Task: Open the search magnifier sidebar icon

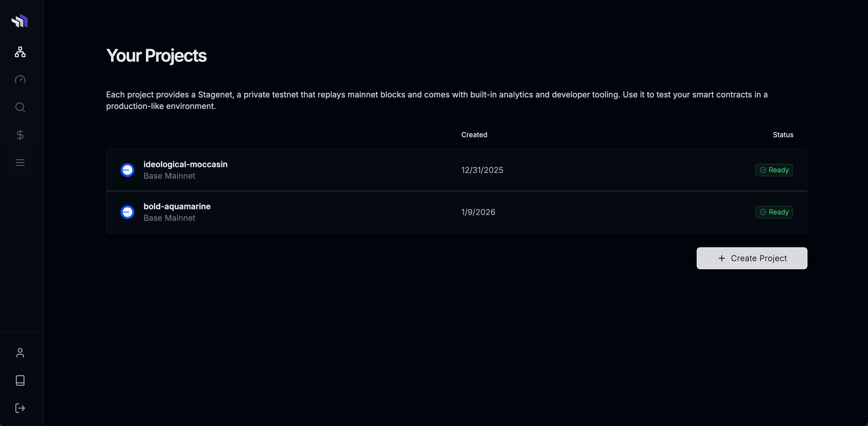Action: click(x=20, y=107)
